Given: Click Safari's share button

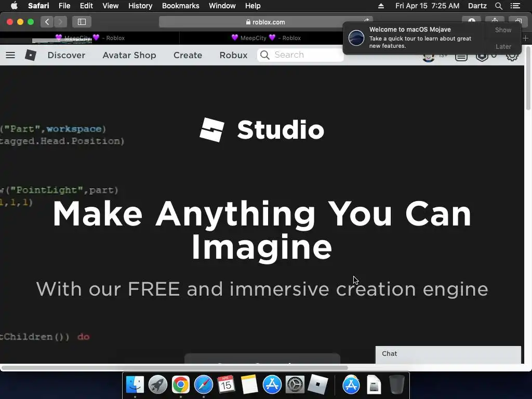Looking at the screenshot, I should click(495, 20).
